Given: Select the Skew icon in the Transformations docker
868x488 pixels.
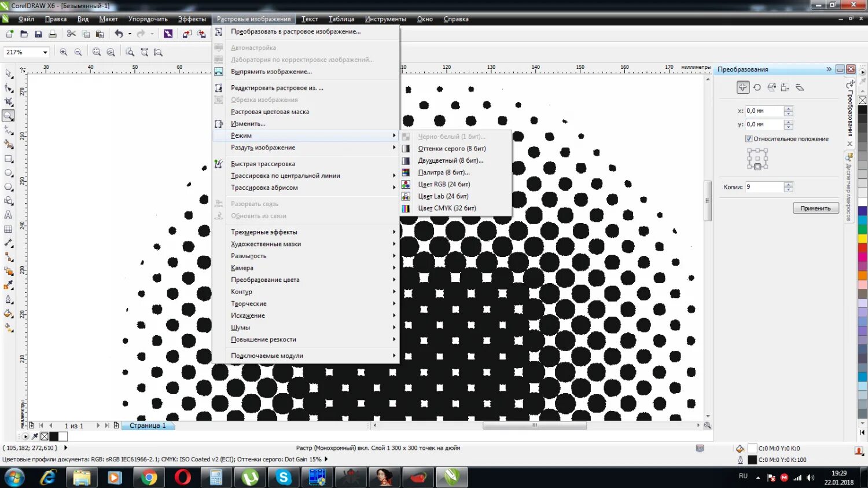Looking at the screenshot, I should [800, 87].
